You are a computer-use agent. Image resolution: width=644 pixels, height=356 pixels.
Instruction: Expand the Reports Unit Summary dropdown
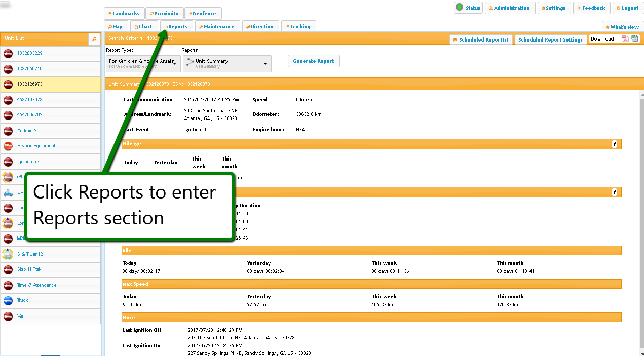pyautogui.click(x=227, y=63)
